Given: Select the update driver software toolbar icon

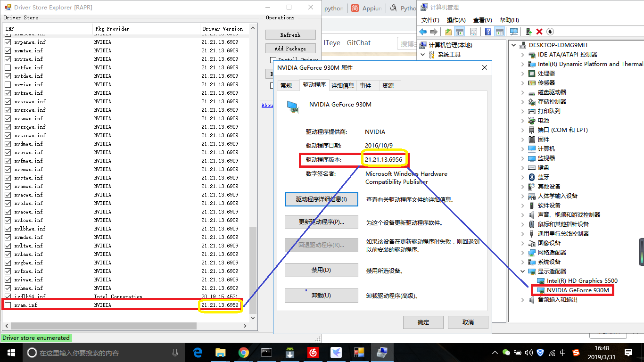Looking at the screenshot, I should tap(528, 32).
